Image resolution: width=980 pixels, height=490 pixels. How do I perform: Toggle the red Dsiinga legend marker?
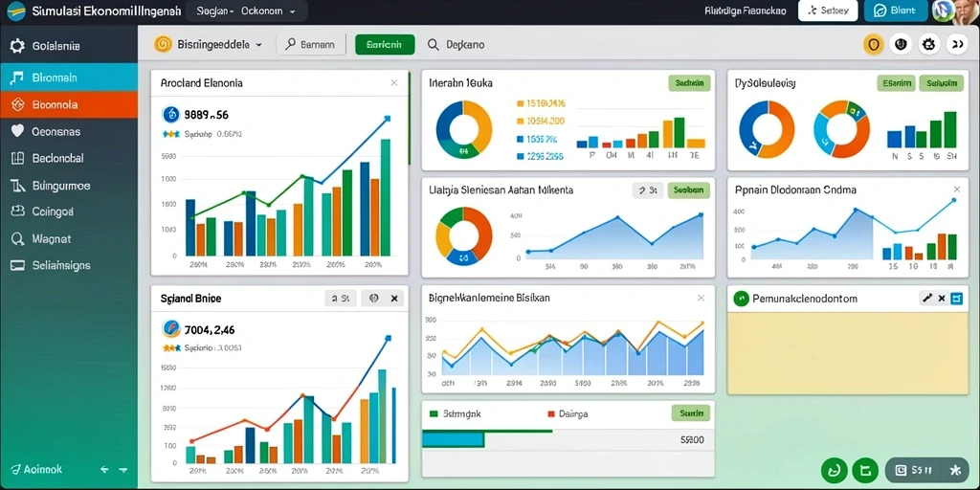550,413
